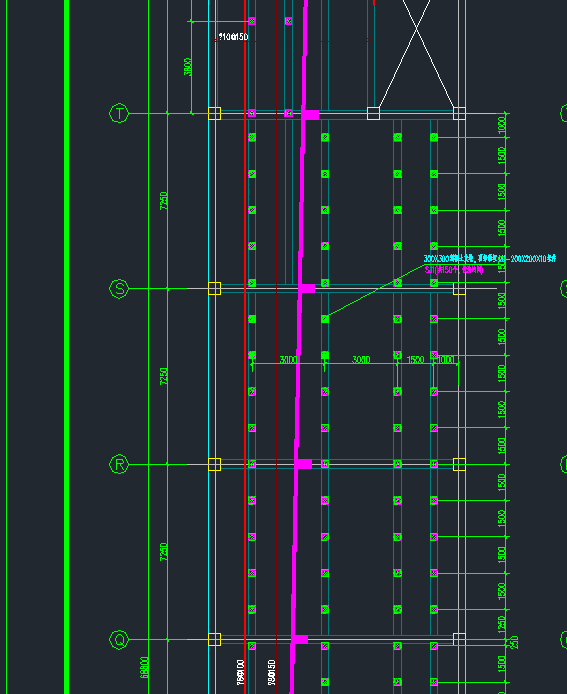Image resolution: width=567 pixels, height=694 pixels.
Task: Click the 1000 horizontal dimension text near right column
Action: tap(445, 359)
